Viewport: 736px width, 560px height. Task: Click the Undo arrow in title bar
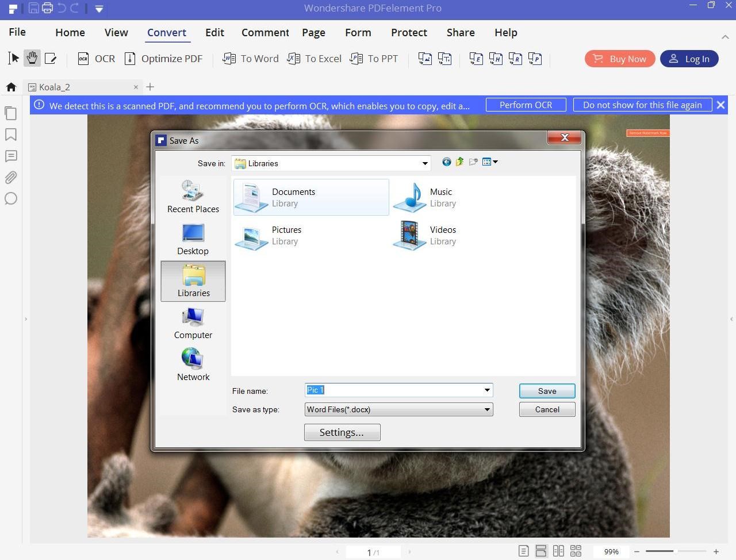(61, 8)
